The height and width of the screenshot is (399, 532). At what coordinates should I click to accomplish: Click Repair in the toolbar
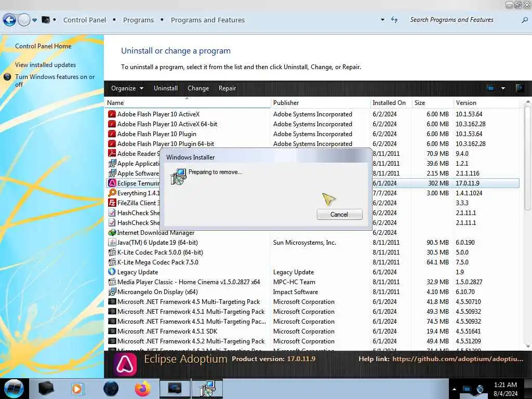228,88
